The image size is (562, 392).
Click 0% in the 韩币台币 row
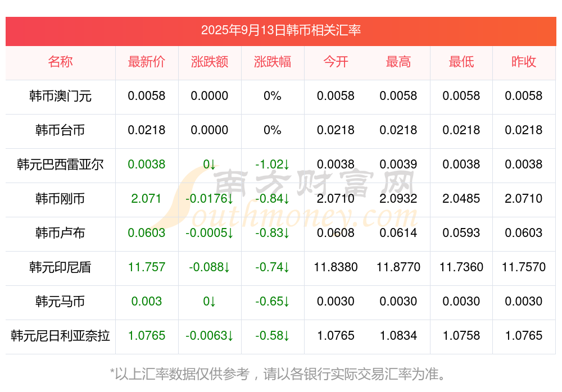pyautogui.click(x=273, y=130)
